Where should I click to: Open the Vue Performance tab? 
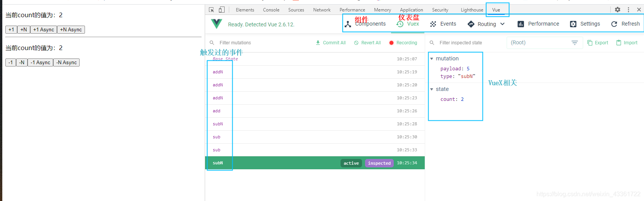pos(538,24)
